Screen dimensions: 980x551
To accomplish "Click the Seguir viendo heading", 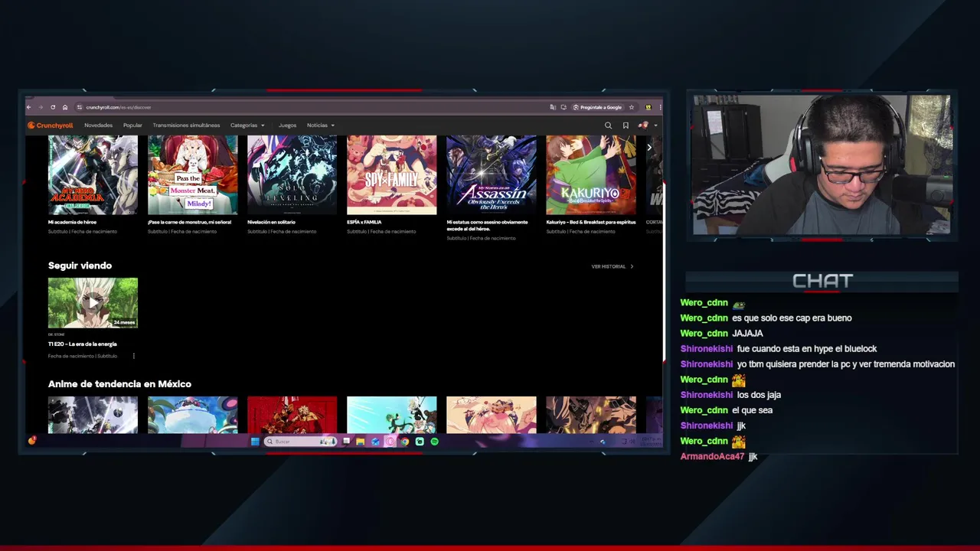I will click(x=80, y=266).
